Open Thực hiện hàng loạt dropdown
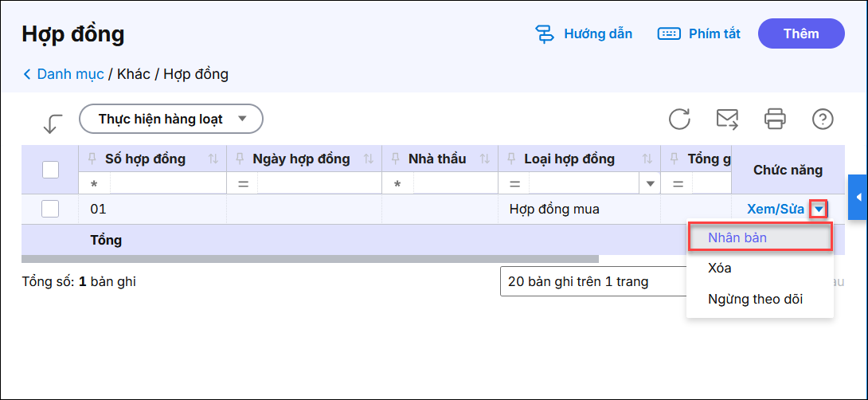868x400 pixels. click(171, 120)
